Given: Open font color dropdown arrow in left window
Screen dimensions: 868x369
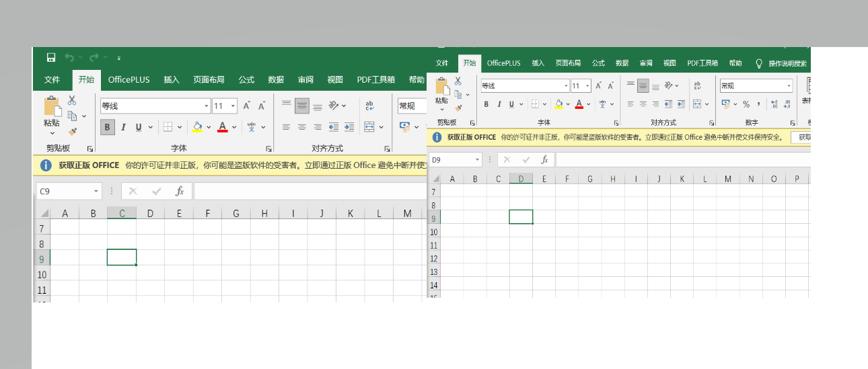Looking at the screenshot, I should click(235, 127).
